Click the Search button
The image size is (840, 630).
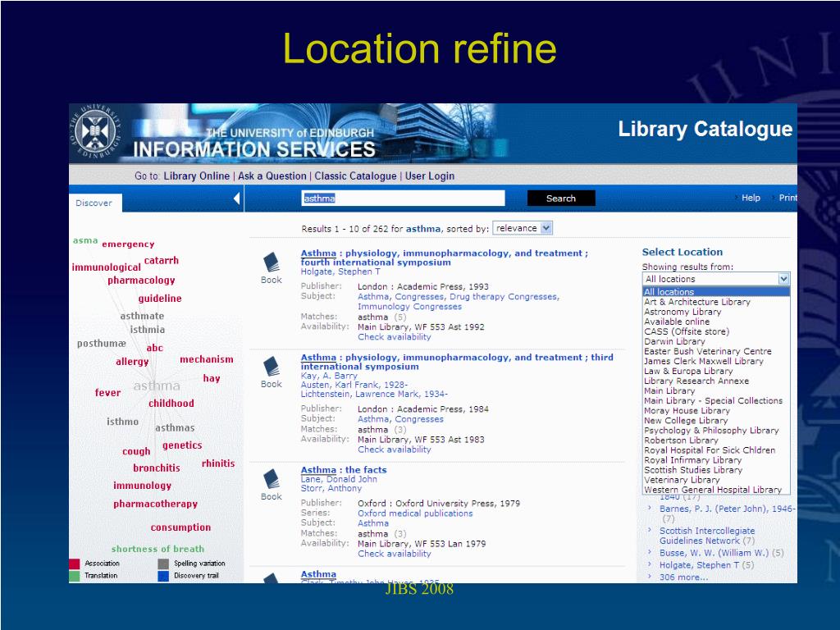pyautogui.click(x=561, y=199)
